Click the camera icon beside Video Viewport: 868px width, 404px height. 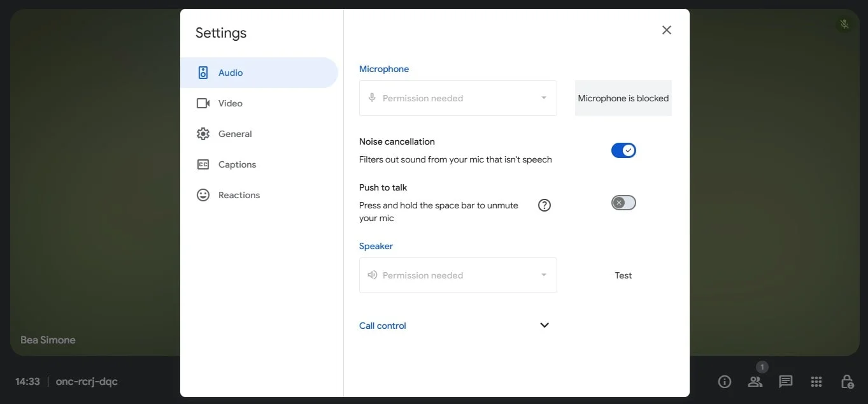pyautogui.click(x=203, y=103)
